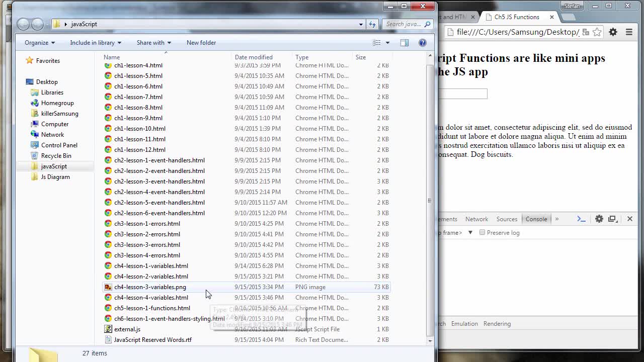This screenshot has width=644, height=362.
Task: Select killerSamsung in the navigation pane
Action: (59, 114)
